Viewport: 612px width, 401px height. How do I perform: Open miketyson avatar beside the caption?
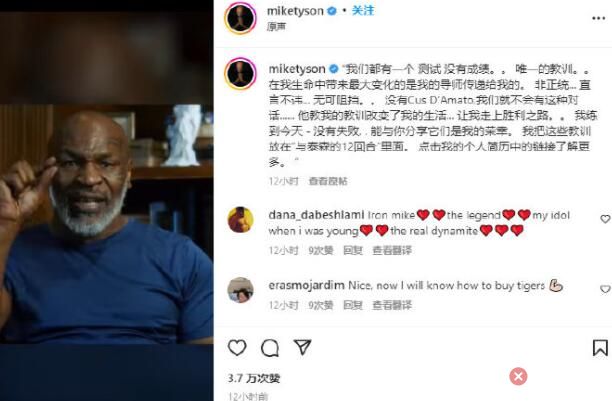240,74
